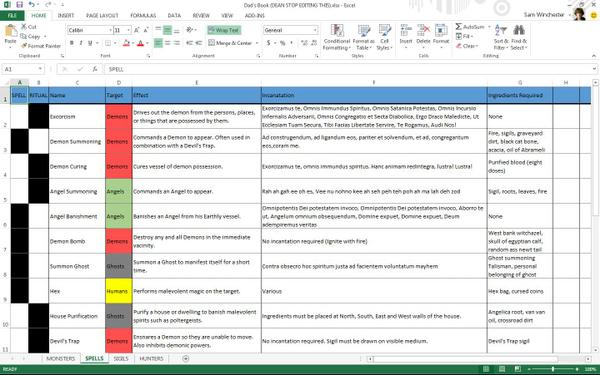The width and height of the screenshot is (600, 375).
Task: Open the HUNTERS sheet tab
Action: click(151, 359)
